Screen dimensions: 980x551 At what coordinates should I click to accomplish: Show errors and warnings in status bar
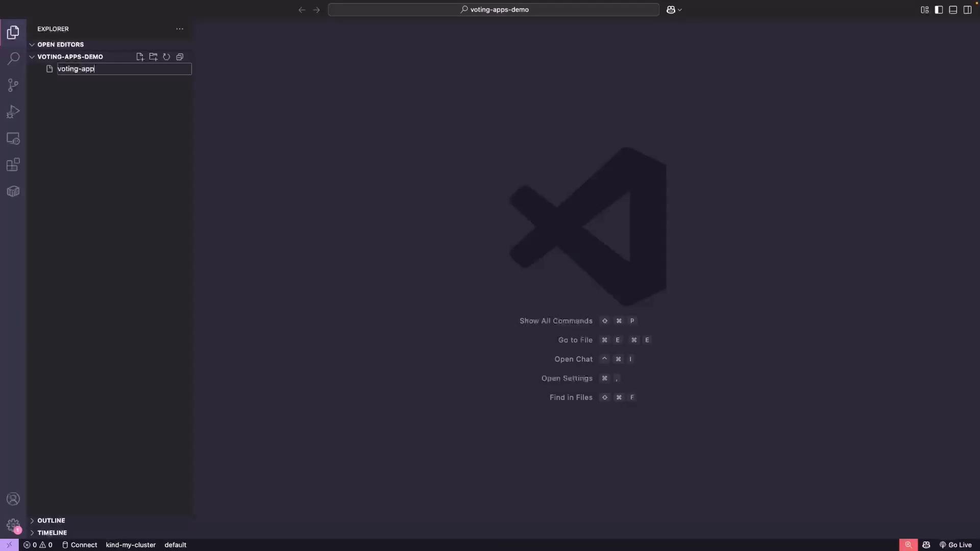pos(38,545)
